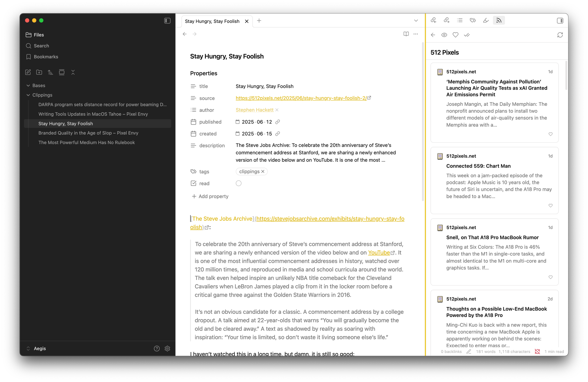The width and height of the screenshot is (588, 382).
Task: Open the note's more options menu
Action: click(x=416, y=34)
